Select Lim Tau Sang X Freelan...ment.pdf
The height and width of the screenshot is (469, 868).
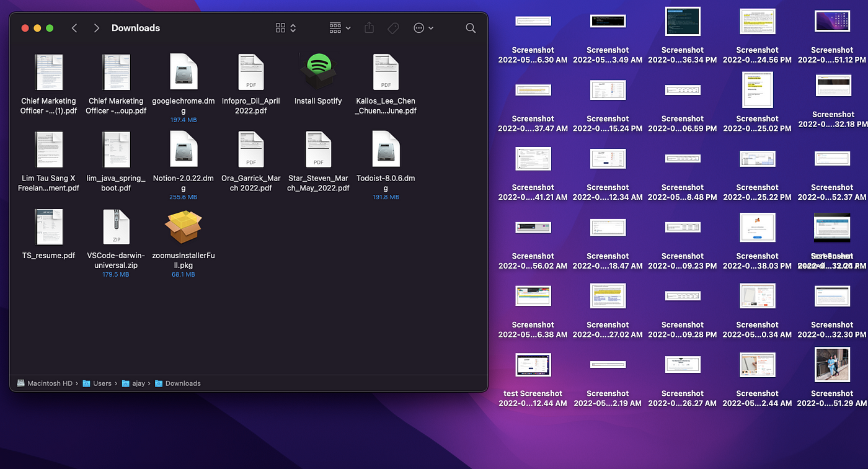coord(48,150)
